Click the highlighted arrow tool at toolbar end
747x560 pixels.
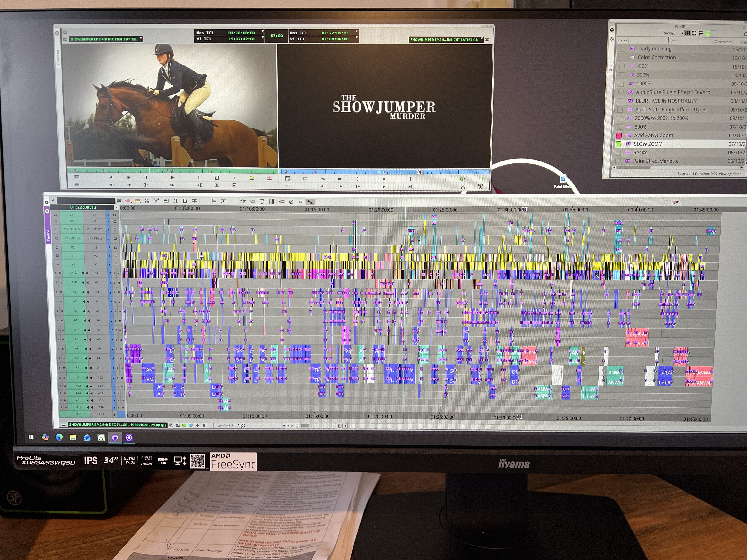point(310,202)
